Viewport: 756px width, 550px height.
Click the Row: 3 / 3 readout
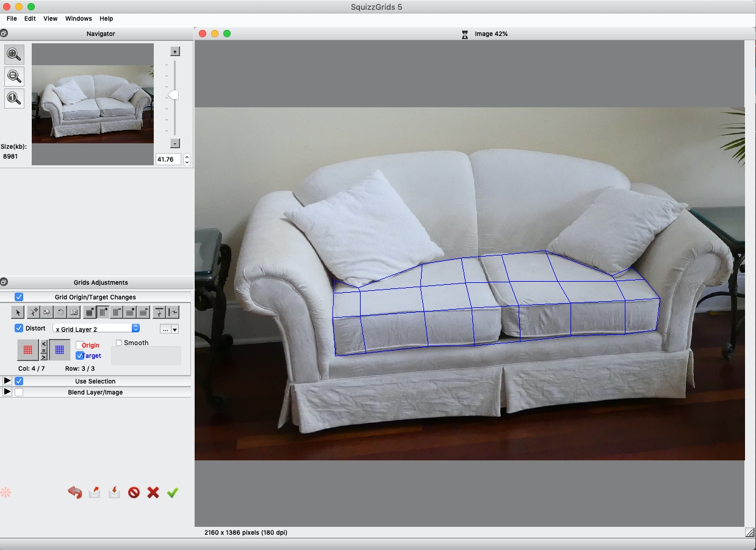(80, 368)
